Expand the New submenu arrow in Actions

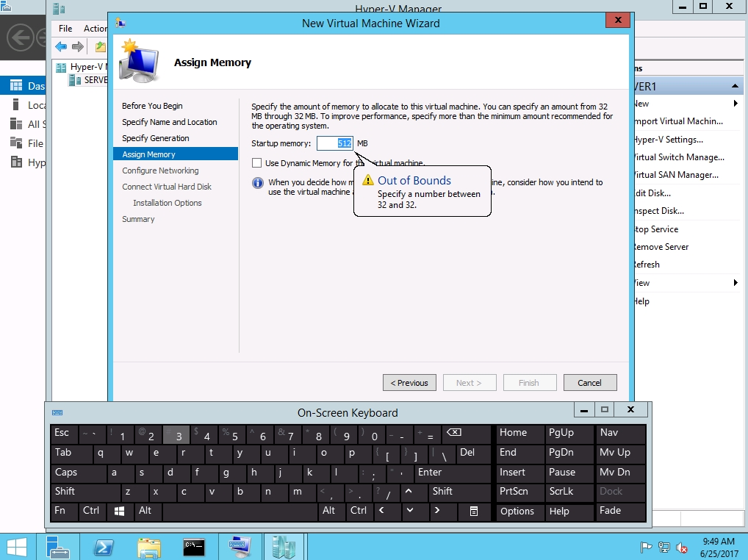[736, 104]
